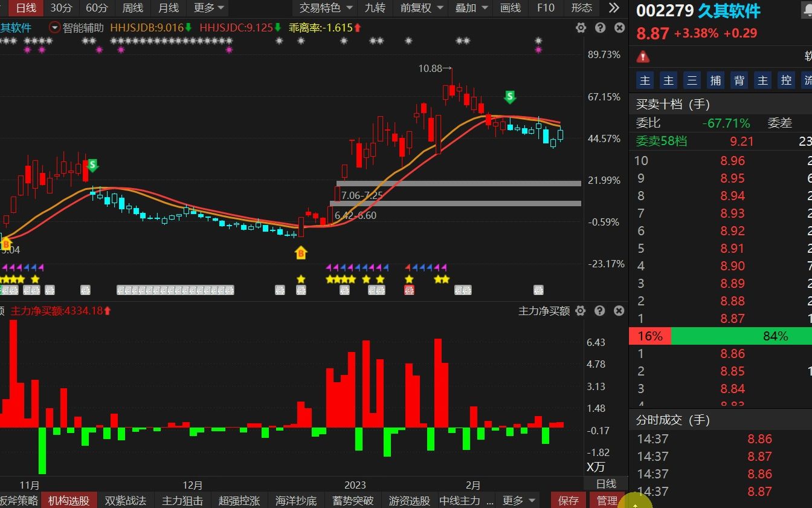Open the 前复权 adjustment dropdown
812x508 pixels.
(x=421, y=8)
